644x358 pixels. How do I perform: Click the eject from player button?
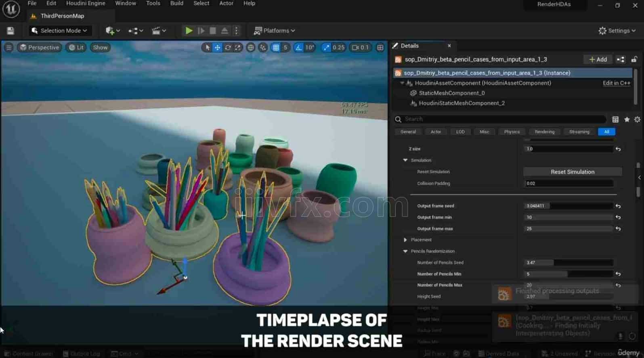coord(224,31)
